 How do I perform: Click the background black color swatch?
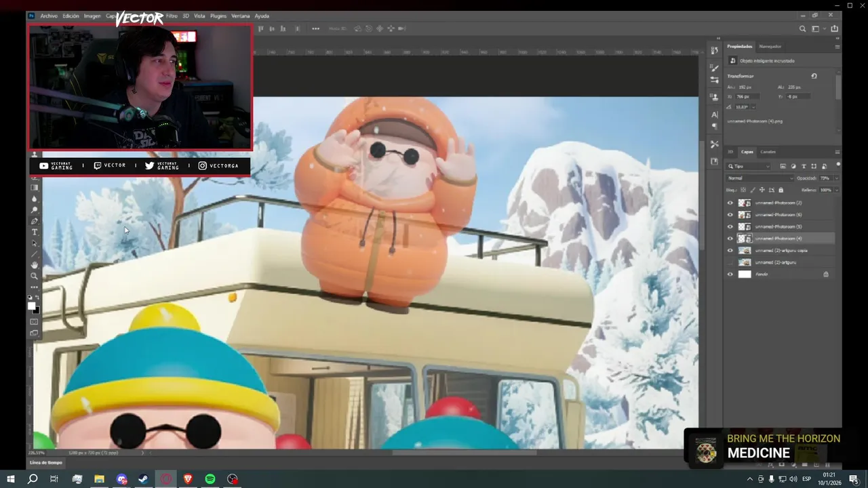pos(37,310)
